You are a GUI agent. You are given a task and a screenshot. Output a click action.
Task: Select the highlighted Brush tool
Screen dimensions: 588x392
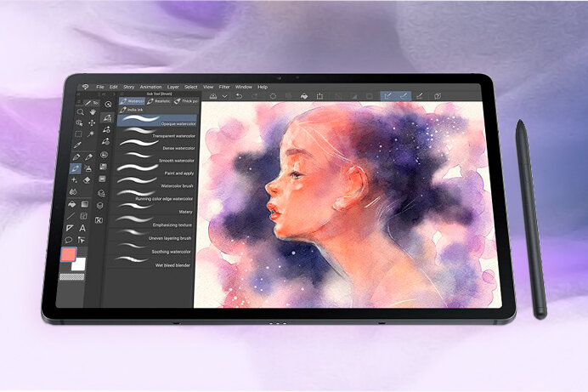coord(76,168)
